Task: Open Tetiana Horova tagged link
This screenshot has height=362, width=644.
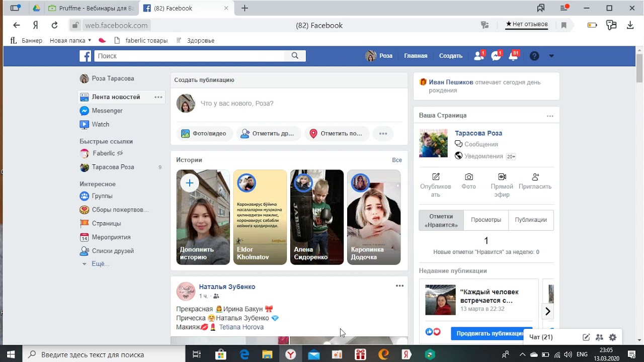Action: coord(241,327)
